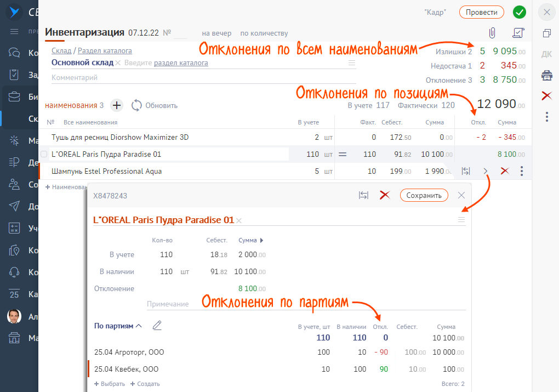
Task: Click the Обновить refresh icon
Action: coord(136,105)
